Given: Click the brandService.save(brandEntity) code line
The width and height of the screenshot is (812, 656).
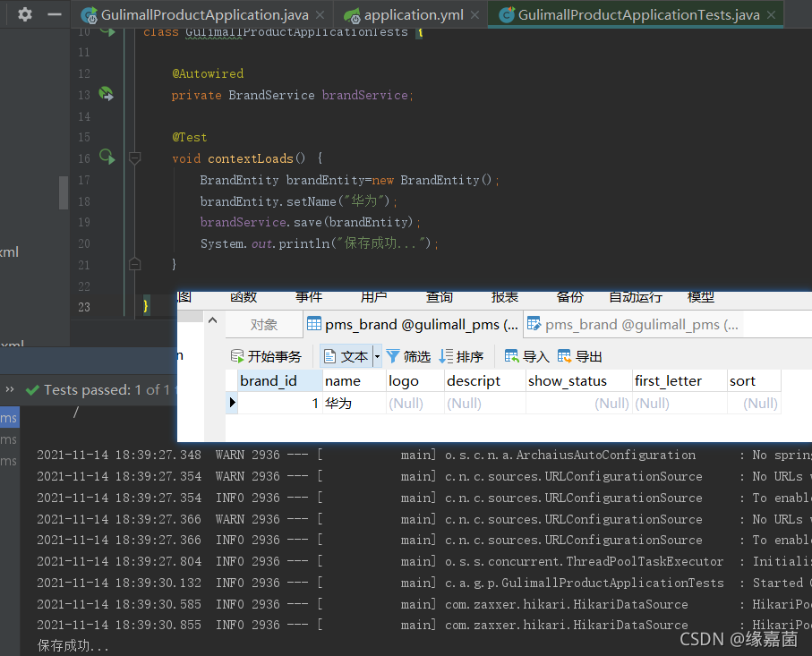Looking at the screenshot, I should [x=311, y=222].
